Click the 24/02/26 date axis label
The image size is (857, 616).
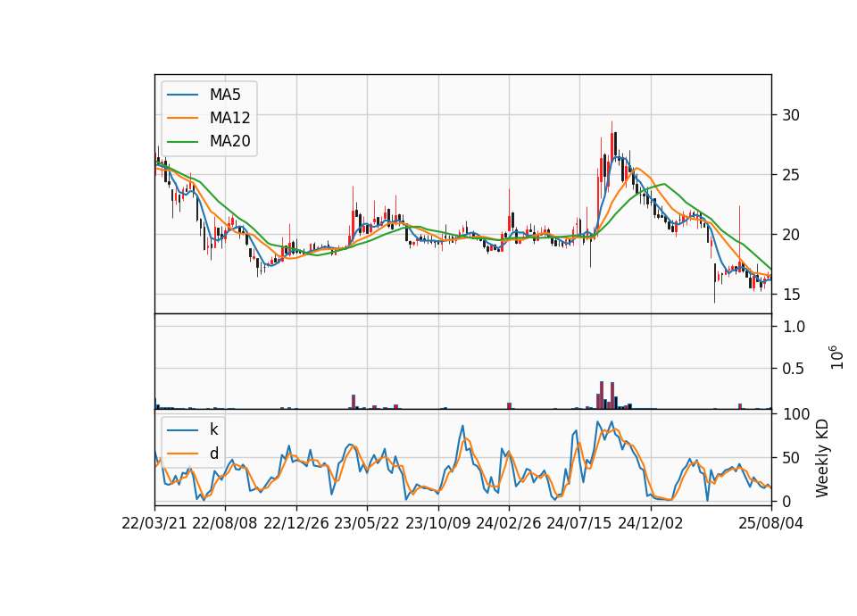[508, 523]
